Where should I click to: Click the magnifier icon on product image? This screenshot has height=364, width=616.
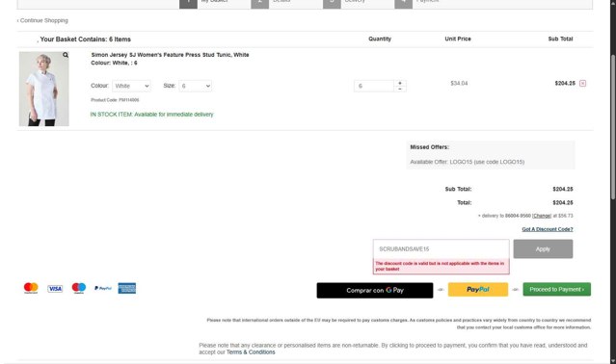pyautogui.click(x=66, y=55)
